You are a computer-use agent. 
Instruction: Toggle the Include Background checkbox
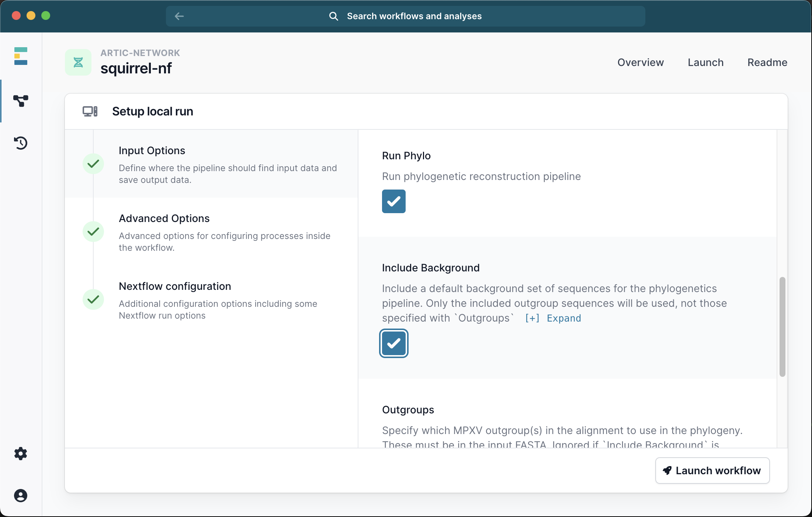coord(393,343)
